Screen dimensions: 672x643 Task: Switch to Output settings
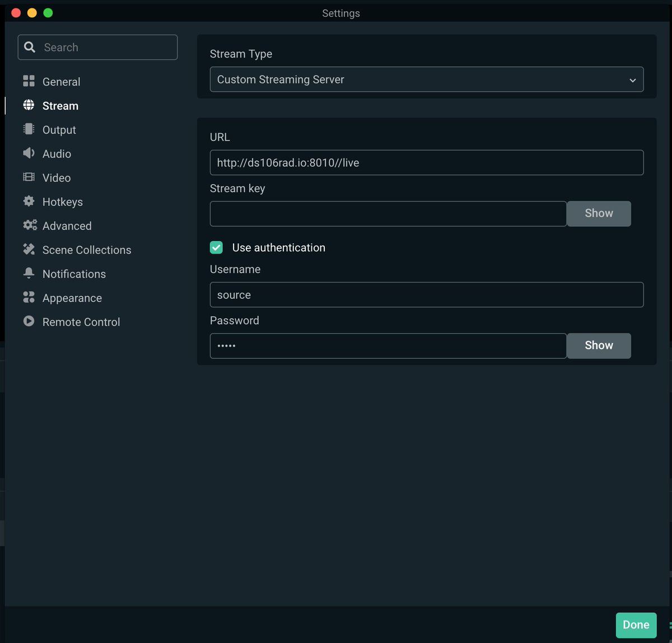(x=59, y=130)
